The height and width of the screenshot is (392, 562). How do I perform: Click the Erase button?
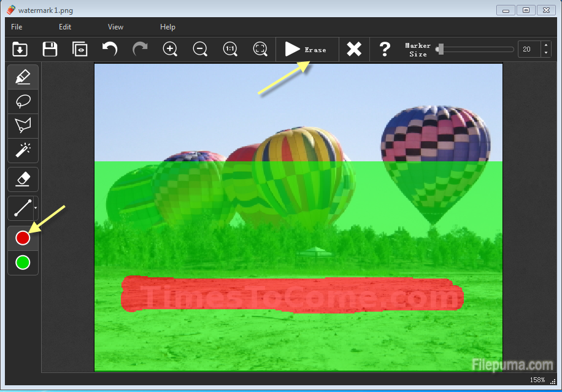pyautogui.click(x=307, y=50)
